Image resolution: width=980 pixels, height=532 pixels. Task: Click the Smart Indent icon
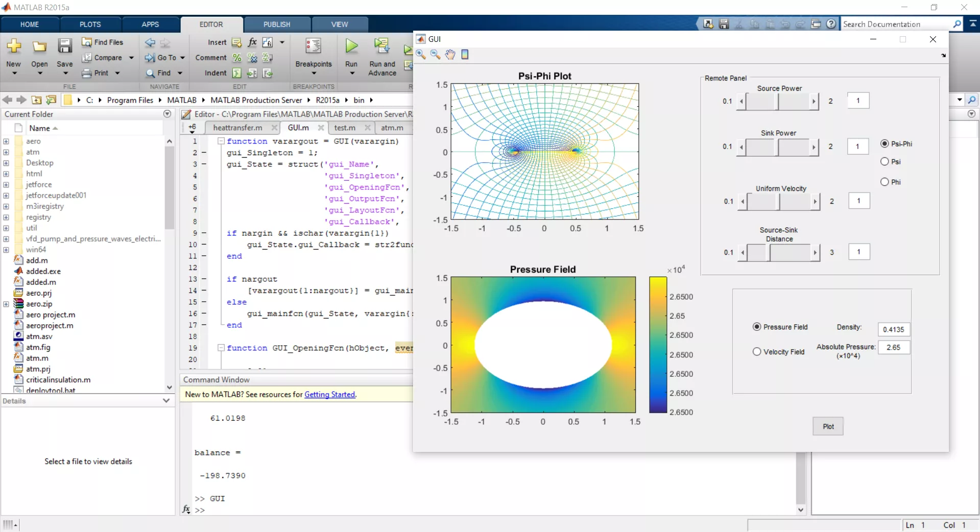click(x=237, y=73)
